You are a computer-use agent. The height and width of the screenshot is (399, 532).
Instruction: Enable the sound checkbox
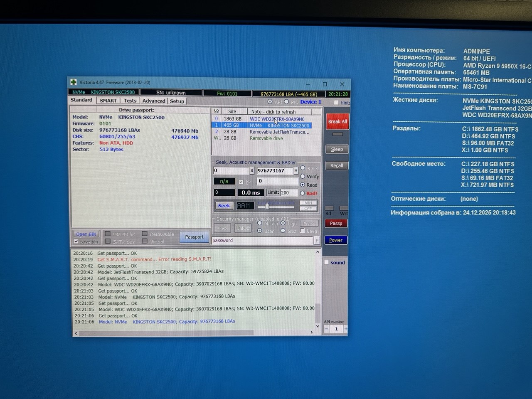tap(327, 263)
